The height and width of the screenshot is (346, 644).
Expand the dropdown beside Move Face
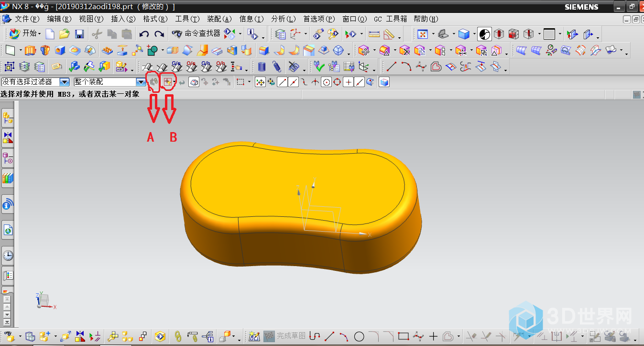(373, 50)
